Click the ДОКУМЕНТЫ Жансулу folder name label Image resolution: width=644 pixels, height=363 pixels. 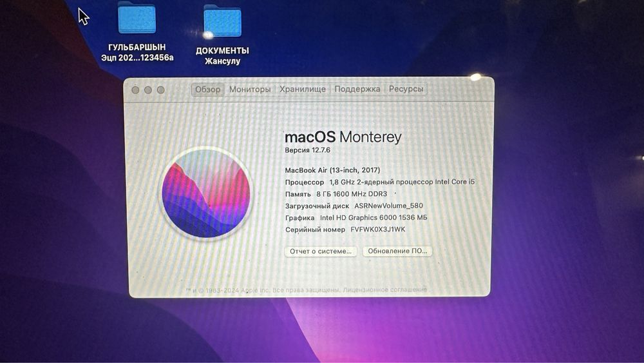pos(222,56)
